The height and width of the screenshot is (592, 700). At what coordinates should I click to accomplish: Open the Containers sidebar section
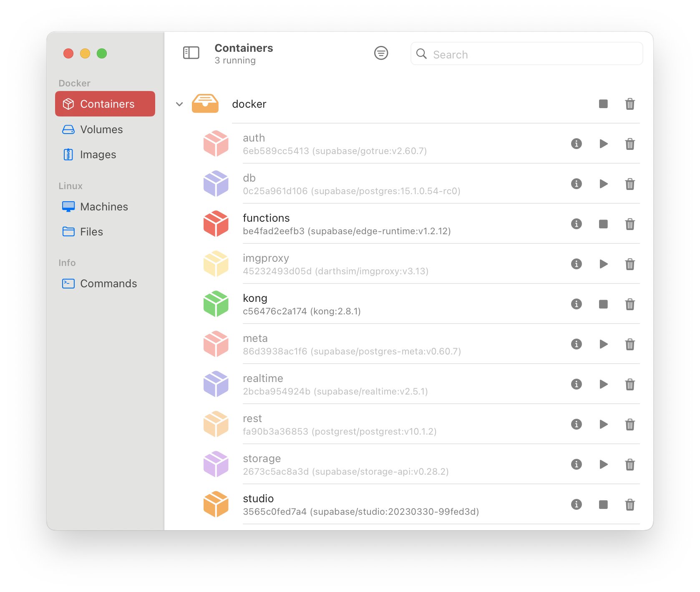[105, 104]
